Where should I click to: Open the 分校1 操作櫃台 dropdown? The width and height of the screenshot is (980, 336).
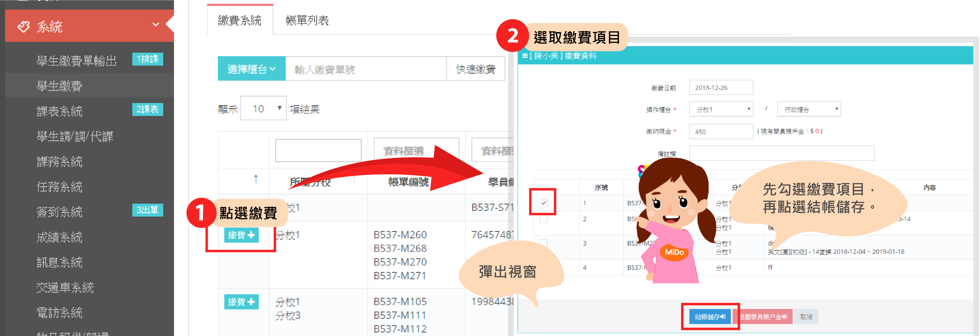[721, 109]
